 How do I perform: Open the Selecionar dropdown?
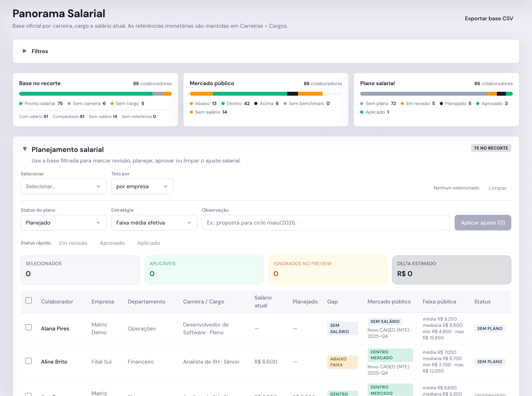(x=63, y=186)
